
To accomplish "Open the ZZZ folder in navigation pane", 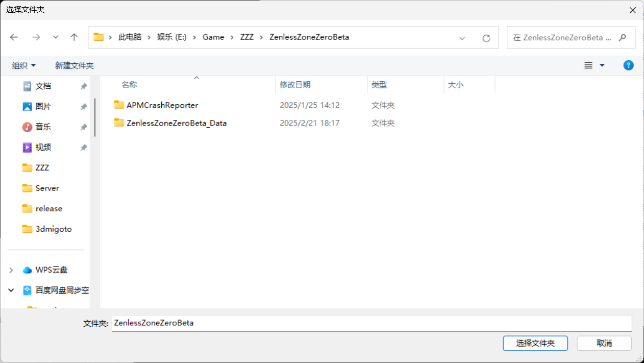I will pos(42,168).
